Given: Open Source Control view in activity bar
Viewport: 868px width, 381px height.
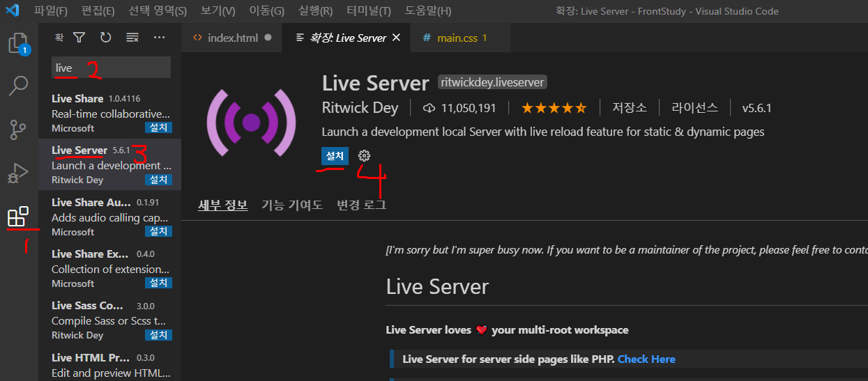Looking at the screenshot, I should (18, 130).
